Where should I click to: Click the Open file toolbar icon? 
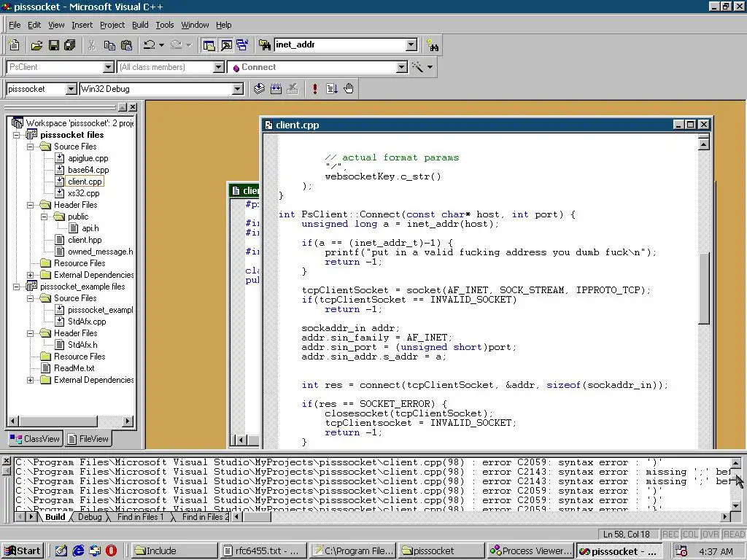click(x=36, y=45)
